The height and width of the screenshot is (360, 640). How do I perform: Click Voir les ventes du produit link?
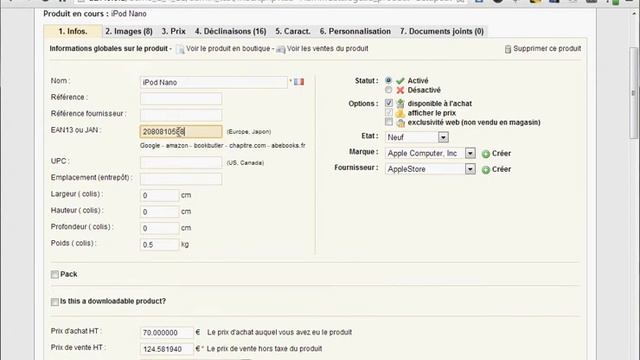[x=327, y=49]
